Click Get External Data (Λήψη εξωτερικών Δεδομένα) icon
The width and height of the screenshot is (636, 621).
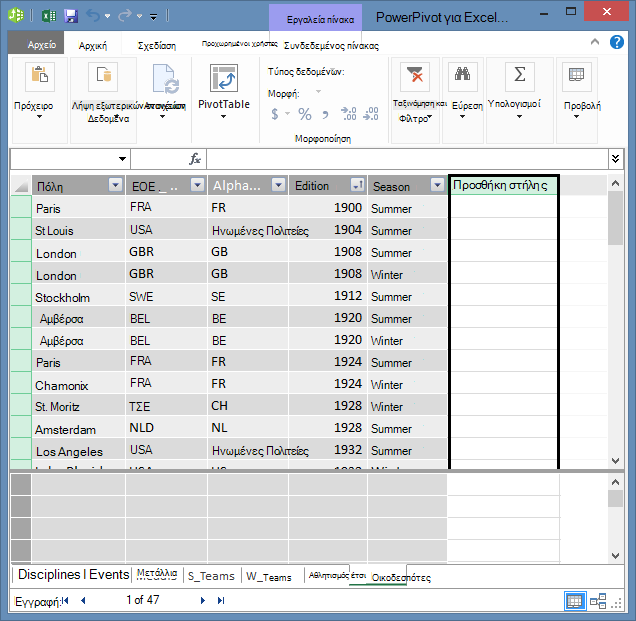click(103, 76)
